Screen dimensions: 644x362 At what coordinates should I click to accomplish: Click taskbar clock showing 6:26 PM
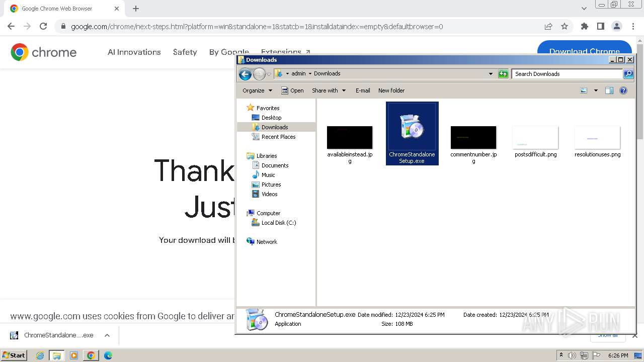tap(618, 355)
